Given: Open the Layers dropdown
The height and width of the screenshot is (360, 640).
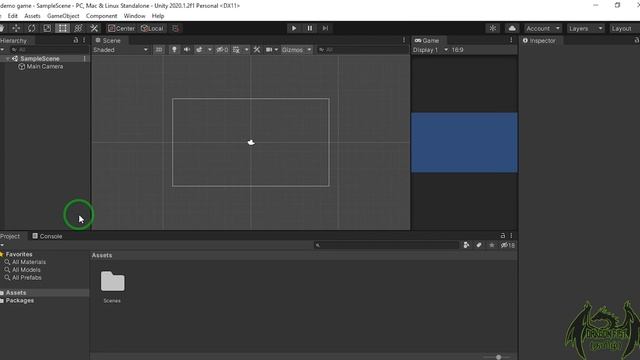Looking at the screenshot, I should click(x=585, y=28).
